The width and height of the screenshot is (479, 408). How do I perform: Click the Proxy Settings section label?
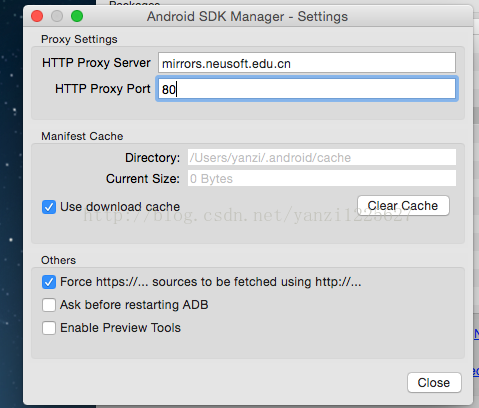(x=79, y=39)
